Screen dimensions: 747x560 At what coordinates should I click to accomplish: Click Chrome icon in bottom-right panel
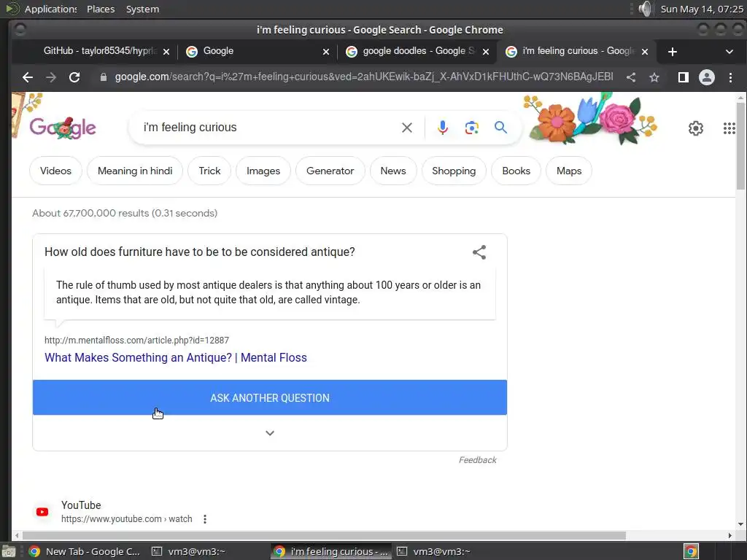point(691,551)
